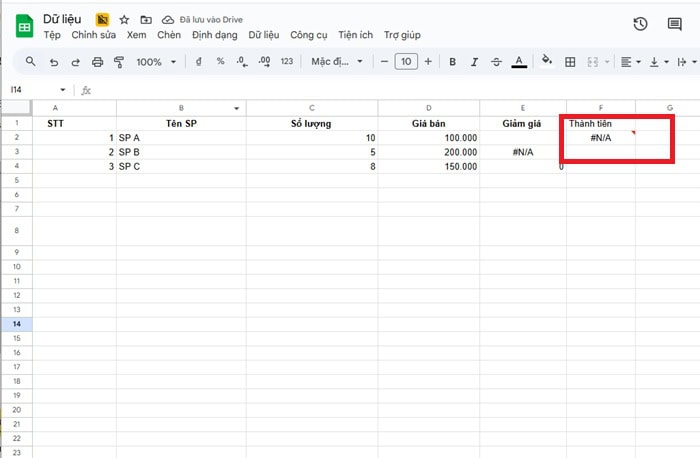Toggle bold formatting
The height and width of the screenshot is (458, 700).
click(452, 62)
